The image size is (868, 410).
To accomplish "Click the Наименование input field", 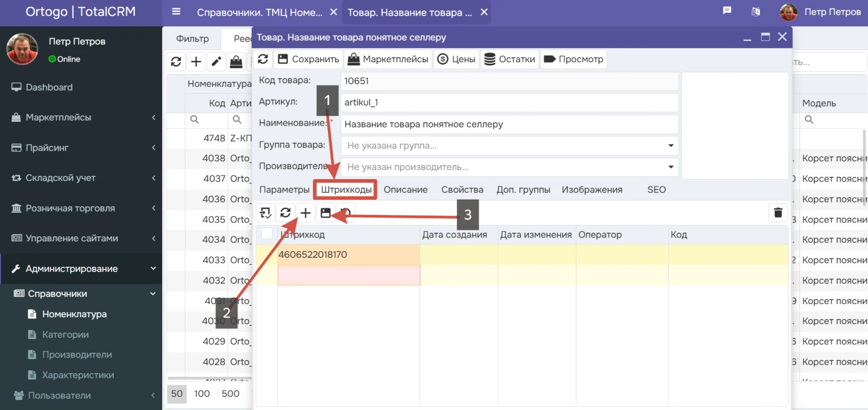I will coord(510,124).
